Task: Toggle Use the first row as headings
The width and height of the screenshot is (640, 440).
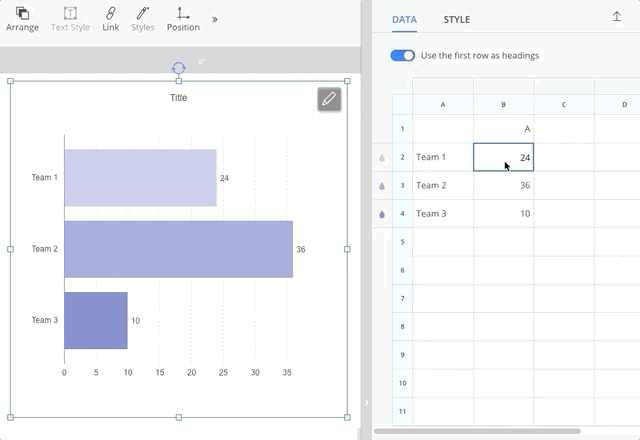Action: point(403,55)
